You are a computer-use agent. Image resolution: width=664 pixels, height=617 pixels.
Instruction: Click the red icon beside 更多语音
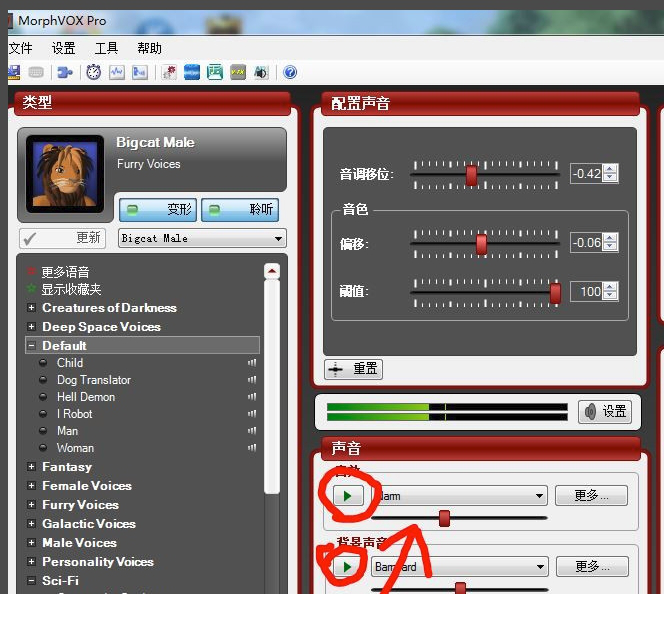31,271
